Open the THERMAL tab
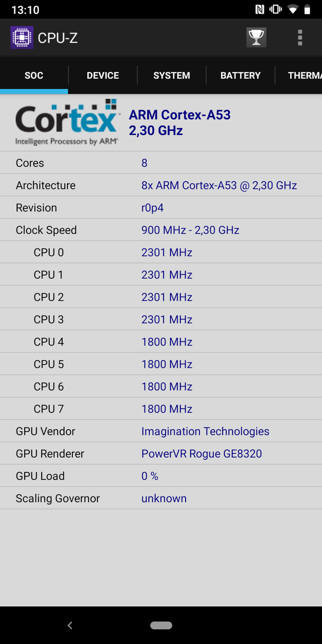The width and height of the screenshot is (322, 644). [303, 75]
